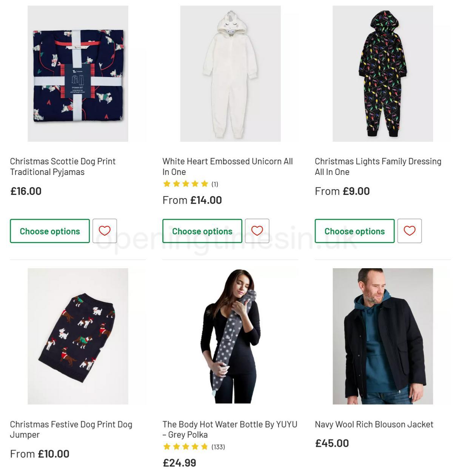453x476 pixels.
Task: Click Choose options for Christmas Lights Dressing All In One
Action: coord(355,231)
